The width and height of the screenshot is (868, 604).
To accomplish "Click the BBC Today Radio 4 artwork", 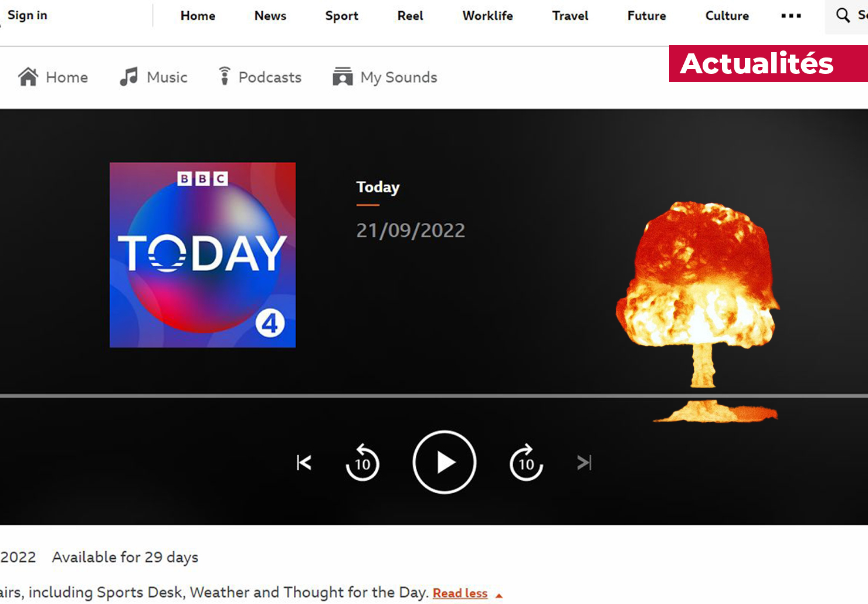I will pyautogui.click(x=202, y=255).
